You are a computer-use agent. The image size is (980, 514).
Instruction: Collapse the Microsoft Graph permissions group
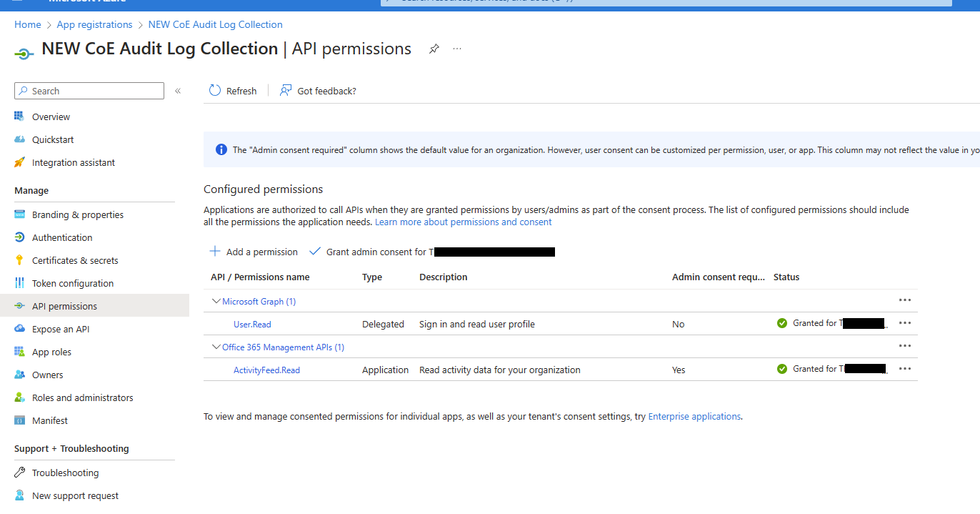(x=216, y=301)
